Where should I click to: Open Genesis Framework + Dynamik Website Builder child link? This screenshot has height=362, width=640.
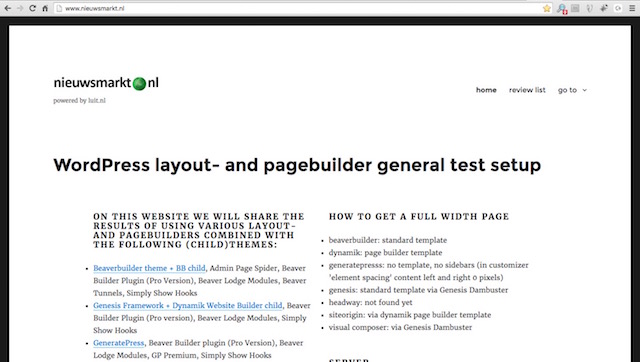[188, 305]
